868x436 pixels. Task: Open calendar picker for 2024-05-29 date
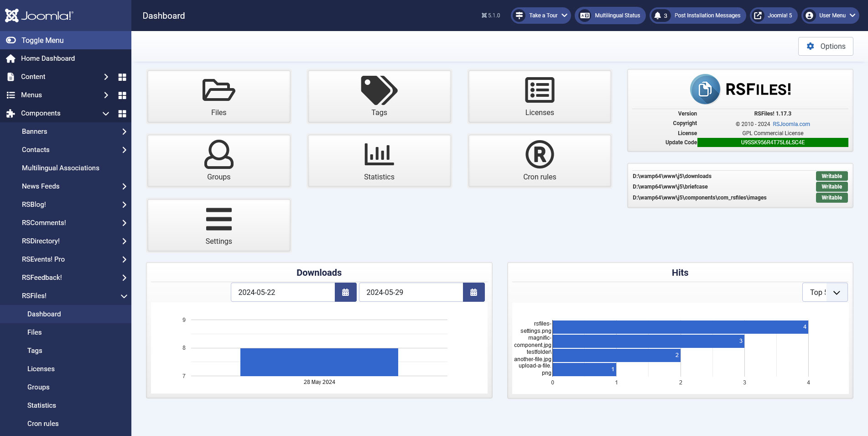click(x=474, y=292)
